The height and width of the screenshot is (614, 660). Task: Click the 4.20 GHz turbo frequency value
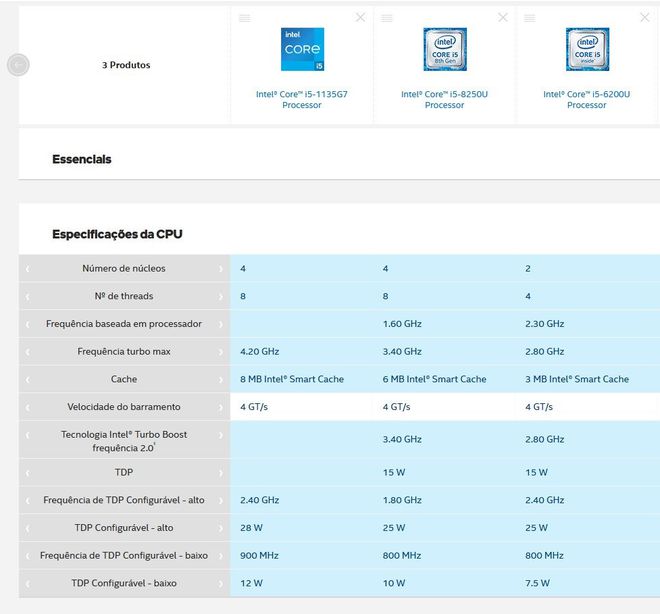260,352
